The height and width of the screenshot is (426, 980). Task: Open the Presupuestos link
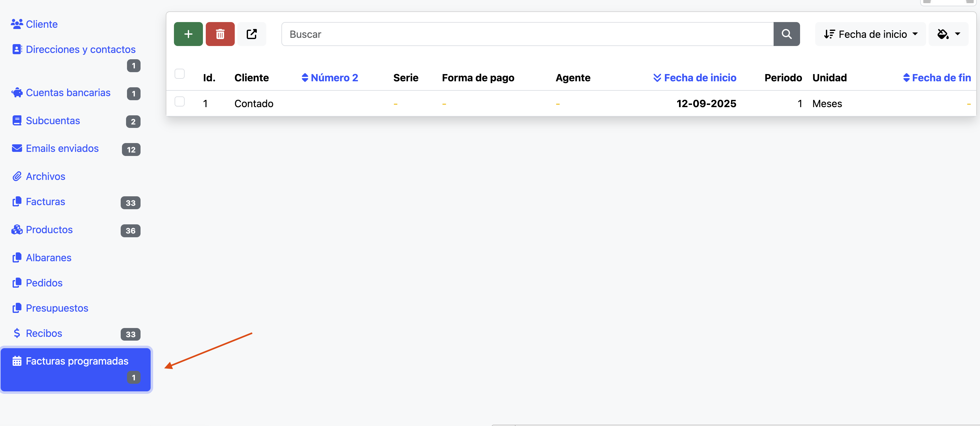(x=57, y=308)
